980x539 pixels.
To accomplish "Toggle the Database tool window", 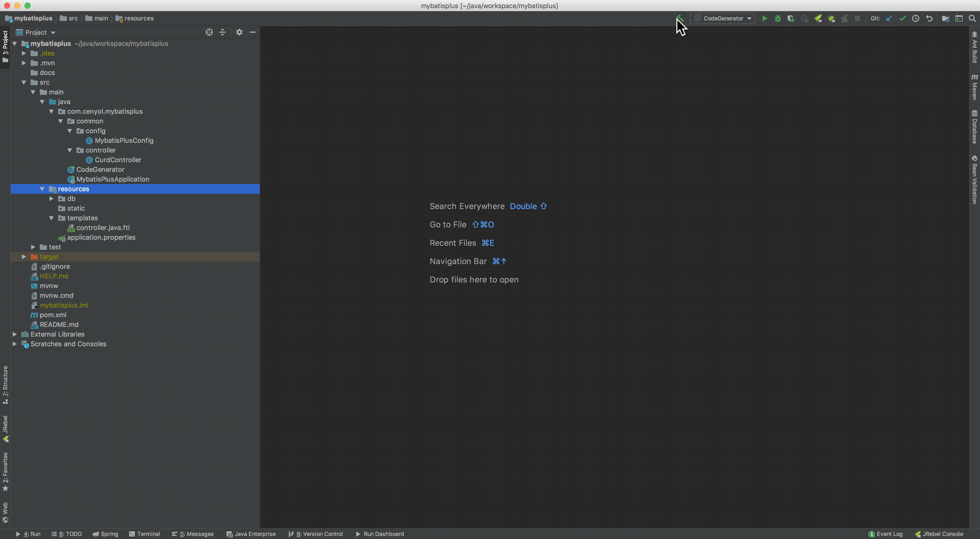I will 975,127.
